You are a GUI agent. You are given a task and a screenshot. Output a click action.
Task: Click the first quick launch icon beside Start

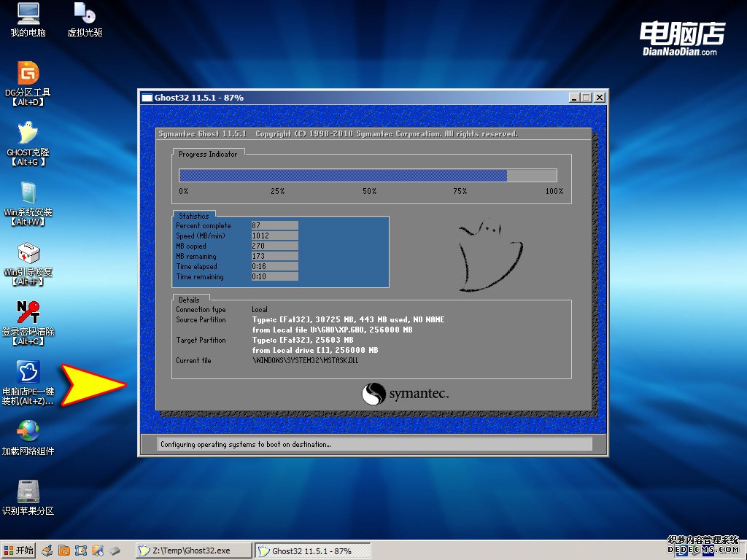[x=47, y=551]
